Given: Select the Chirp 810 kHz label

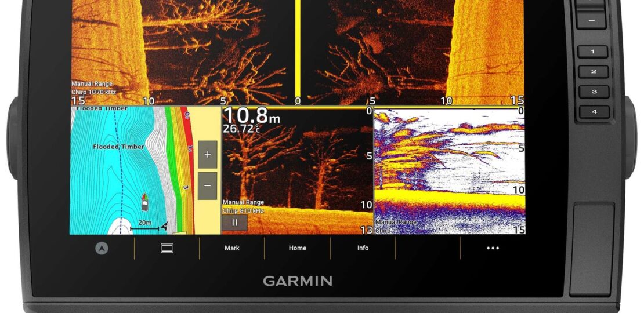Looking at the screenshot, I should point(243,211).
